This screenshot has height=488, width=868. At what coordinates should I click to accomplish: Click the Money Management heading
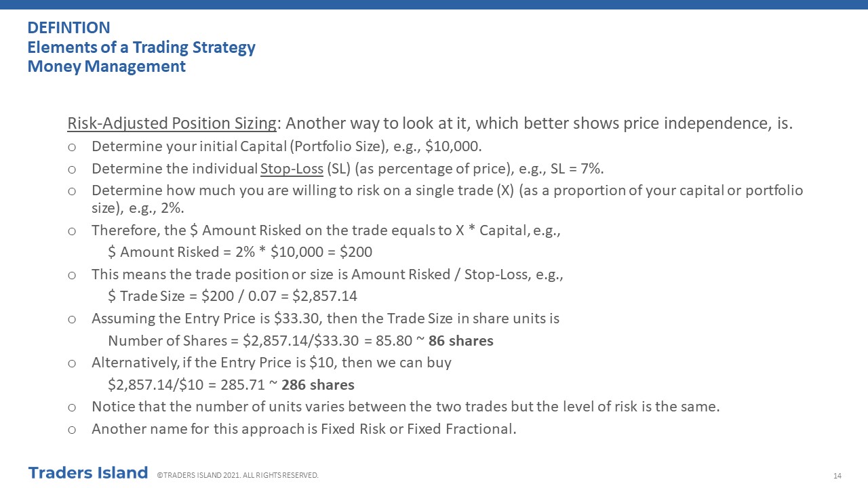[x=106, y=66]
